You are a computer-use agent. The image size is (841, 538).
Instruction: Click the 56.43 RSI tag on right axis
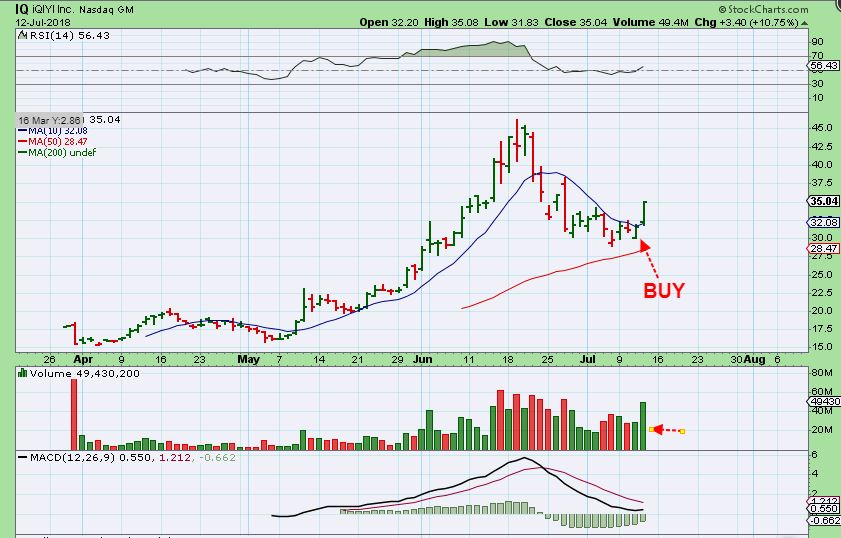point(824,65)
